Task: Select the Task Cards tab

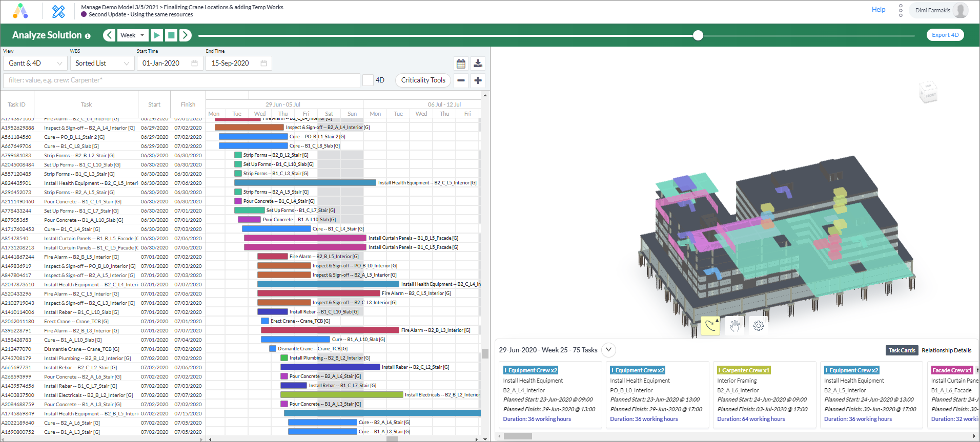Action: click(x=902, y=350)
